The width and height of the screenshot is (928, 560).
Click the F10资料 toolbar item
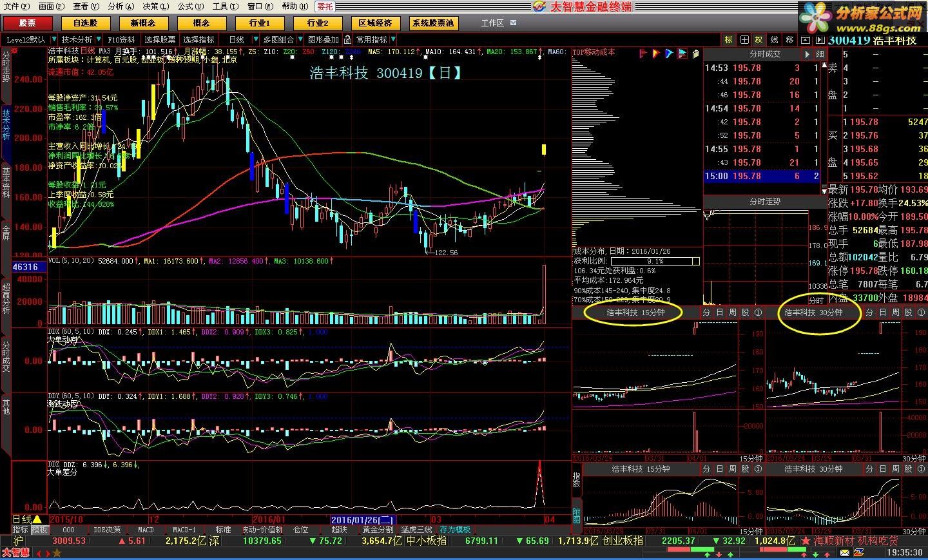click(121, 40)
